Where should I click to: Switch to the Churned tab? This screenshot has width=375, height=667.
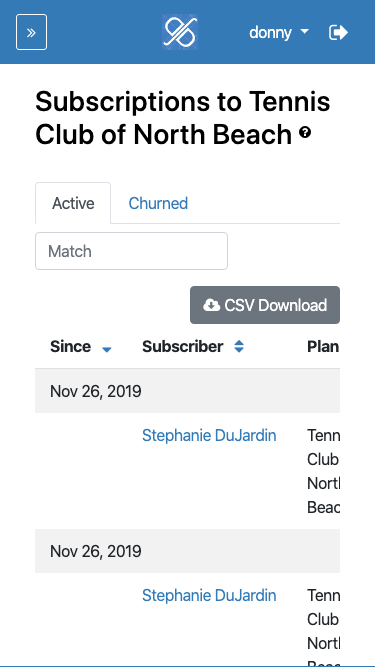(158, 203)
